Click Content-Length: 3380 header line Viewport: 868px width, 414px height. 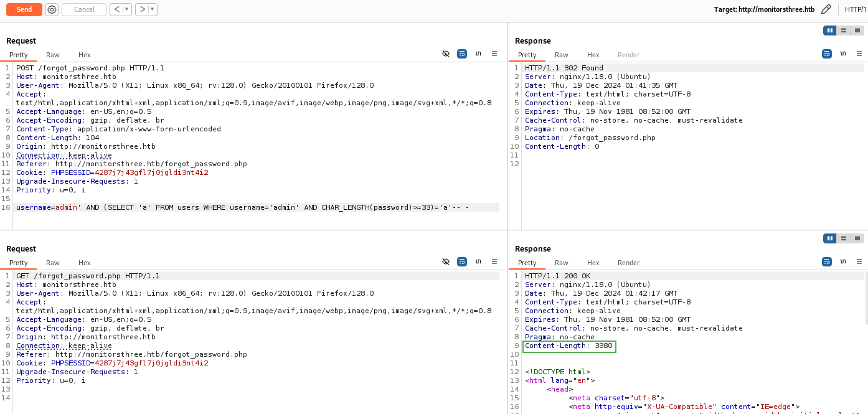(x=569, y=346)
